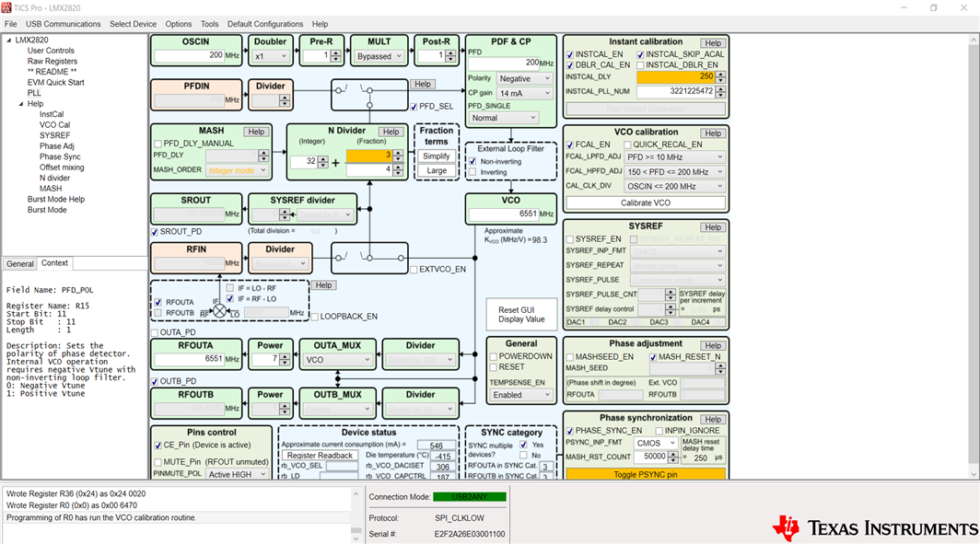Switch to the General tab
Image resolution: width=980 pixels, height=544 pixels.
[20, 263]
